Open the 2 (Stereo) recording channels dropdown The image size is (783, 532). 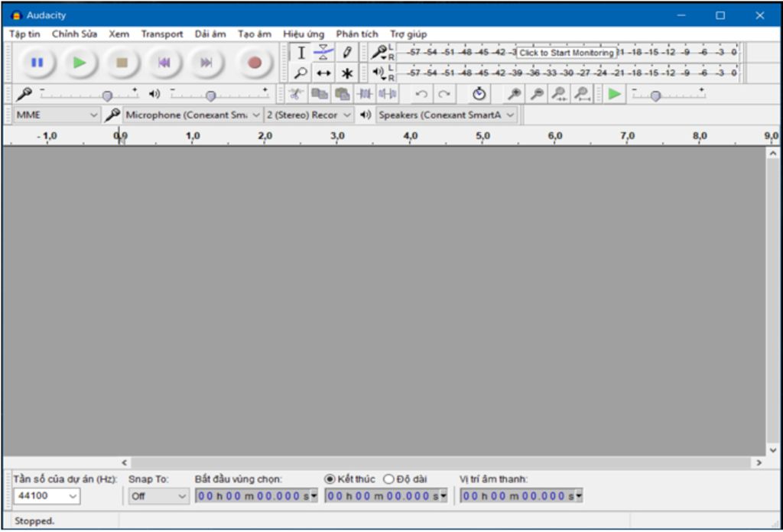coord(309,115)
